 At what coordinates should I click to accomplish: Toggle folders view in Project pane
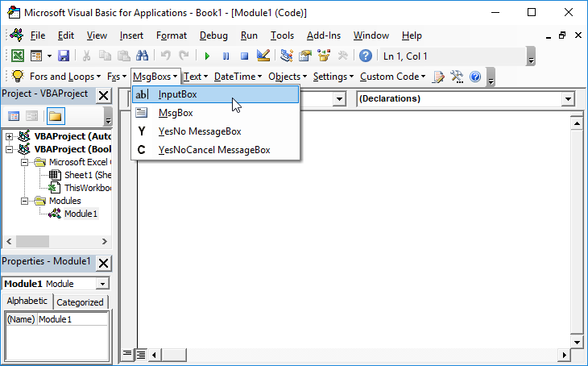coord(55,116)
